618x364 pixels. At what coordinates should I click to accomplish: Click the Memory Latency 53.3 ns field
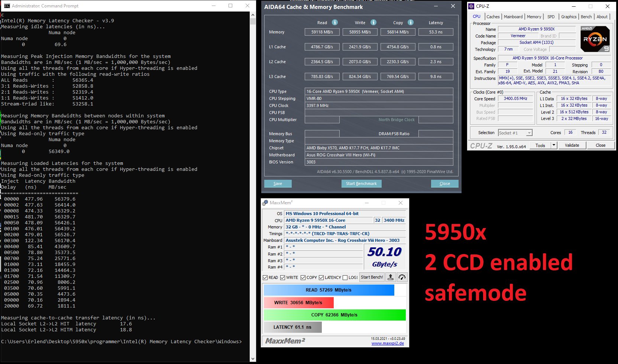pyautogui.click(x=436, y=32)
